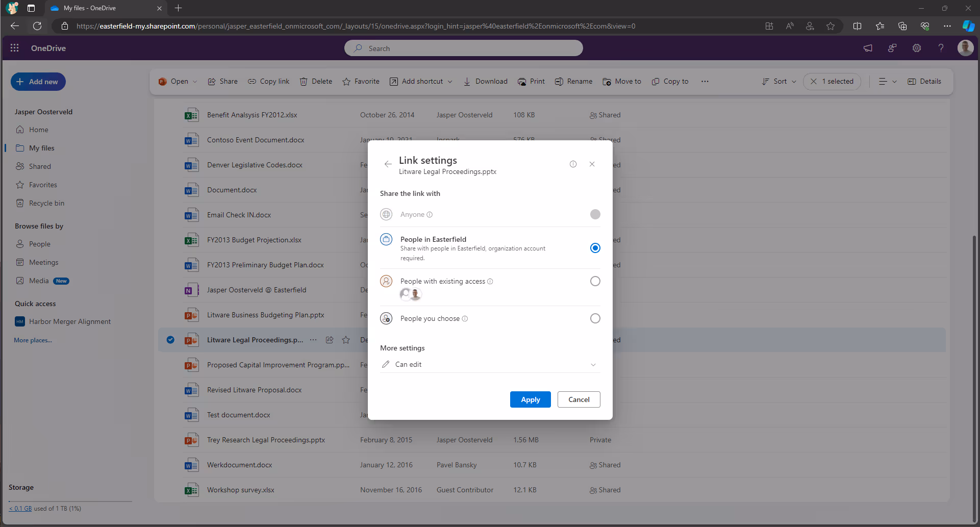Screen dimensions: 980x527
Task: Click the user profile picture
Action: (x=965, y=48)
